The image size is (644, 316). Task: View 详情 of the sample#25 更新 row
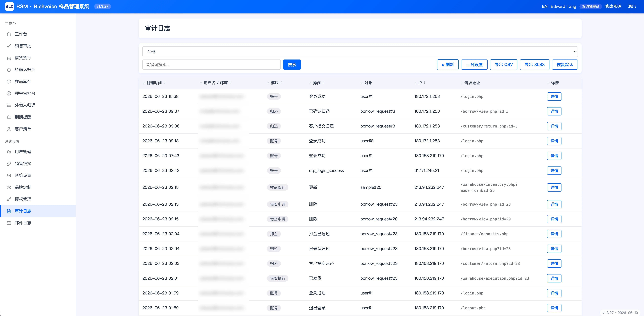tap(554, 187)
